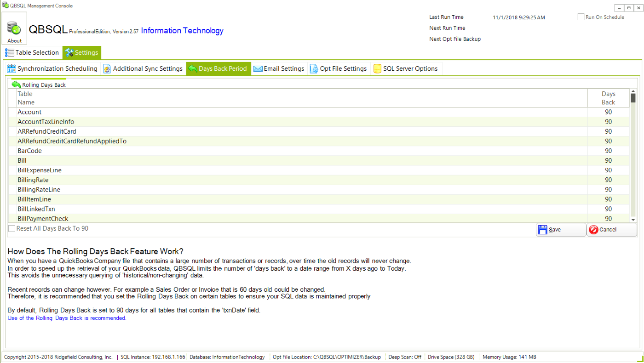Click the scroll down arrow of table list
Image resolution: width=644 pixels, height=363 pixels.
pos(633,220)
